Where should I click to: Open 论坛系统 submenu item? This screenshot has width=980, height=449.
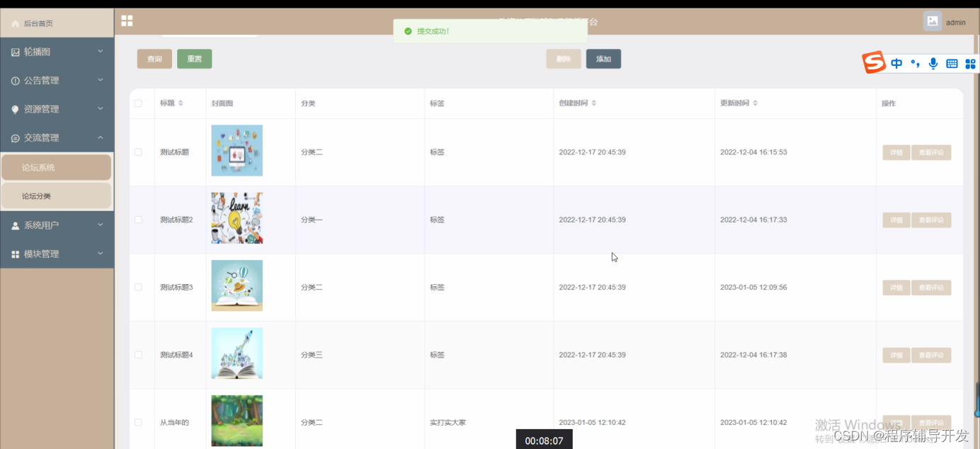pos(56,168)
